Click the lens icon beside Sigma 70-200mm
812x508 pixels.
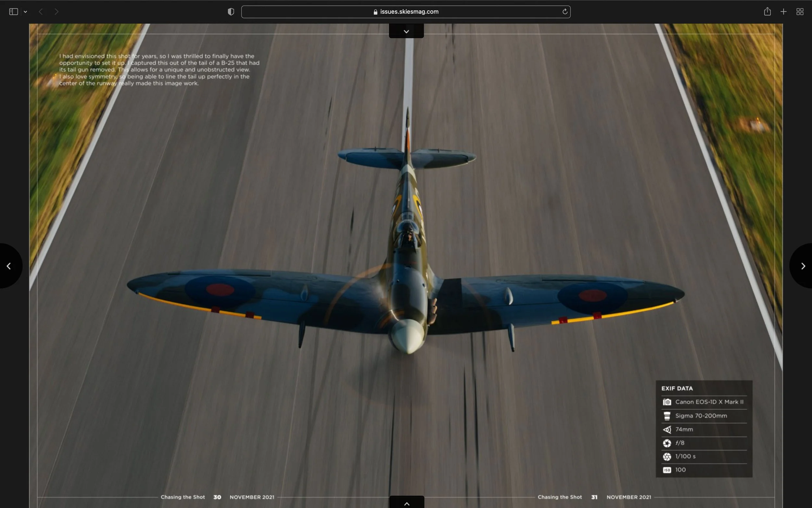[667, 416]
